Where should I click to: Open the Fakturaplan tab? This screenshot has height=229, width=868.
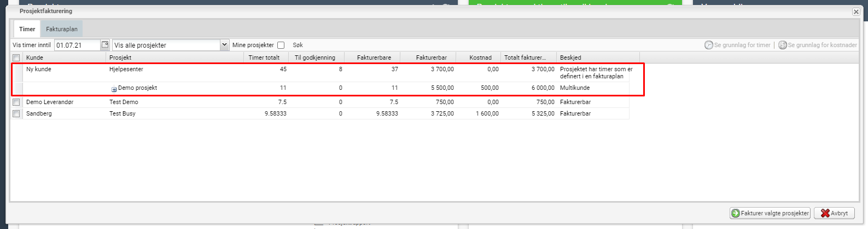pyautogui.click(x=62, y=29)
